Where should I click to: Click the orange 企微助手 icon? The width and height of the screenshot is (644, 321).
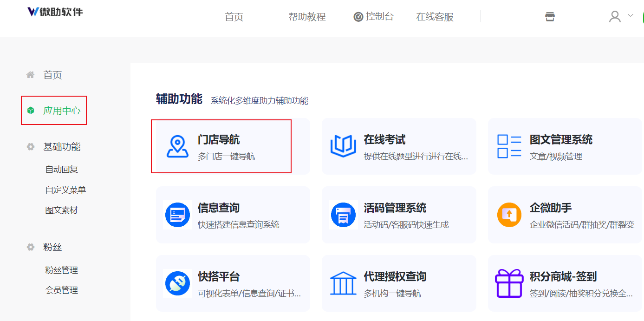tap(509, 215)
